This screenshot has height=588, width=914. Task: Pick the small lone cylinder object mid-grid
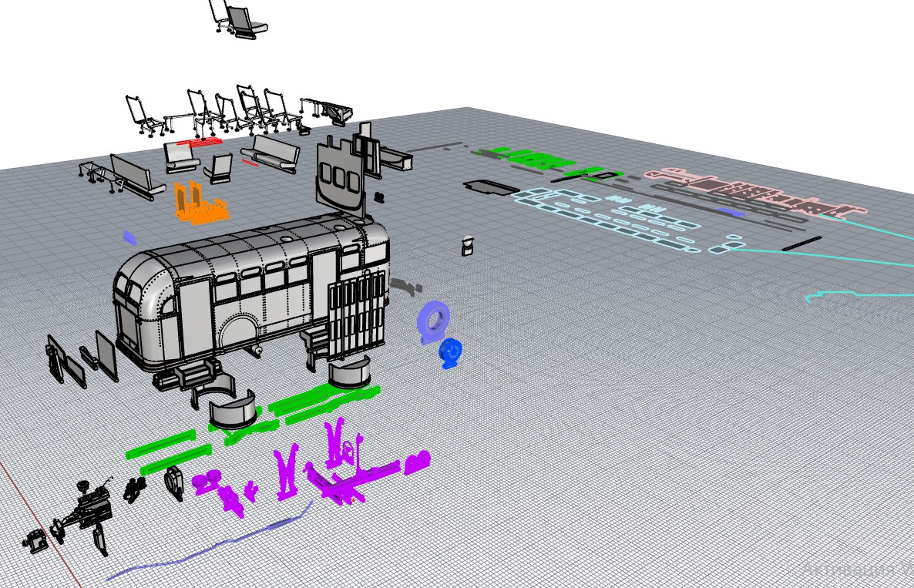[x=467, y=245]
